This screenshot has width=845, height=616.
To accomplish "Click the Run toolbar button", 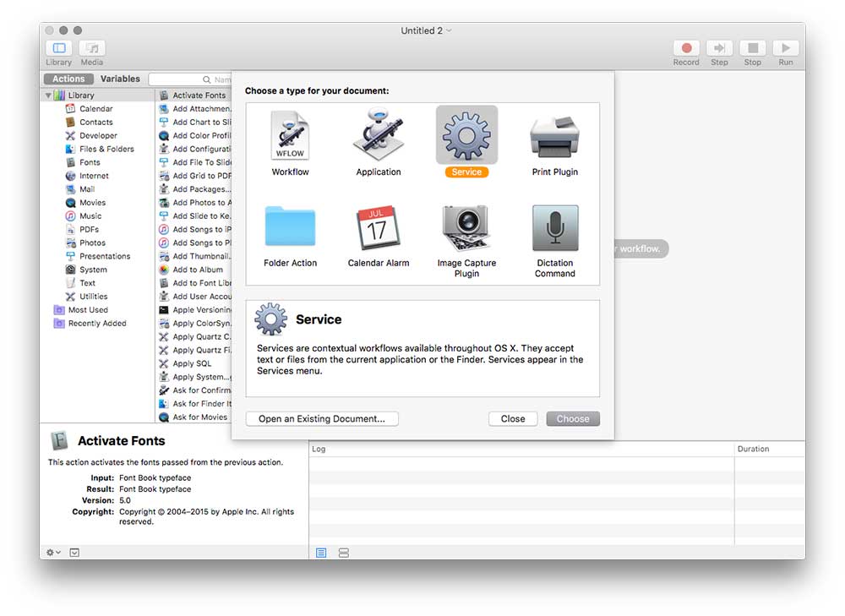I will click(x=786, y=48).
